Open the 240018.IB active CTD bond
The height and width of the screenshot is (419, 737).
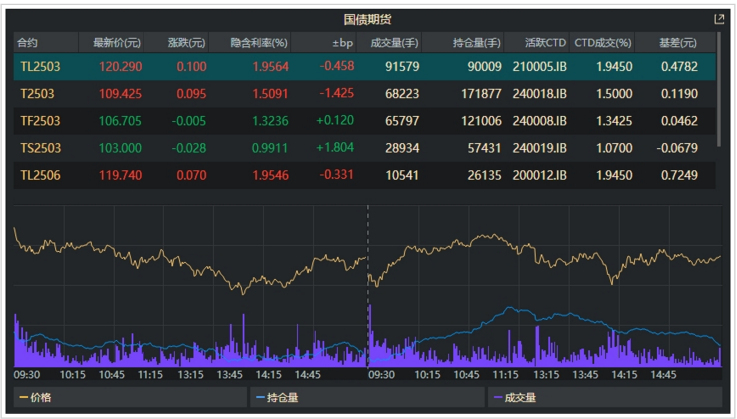tap(539, 94)
